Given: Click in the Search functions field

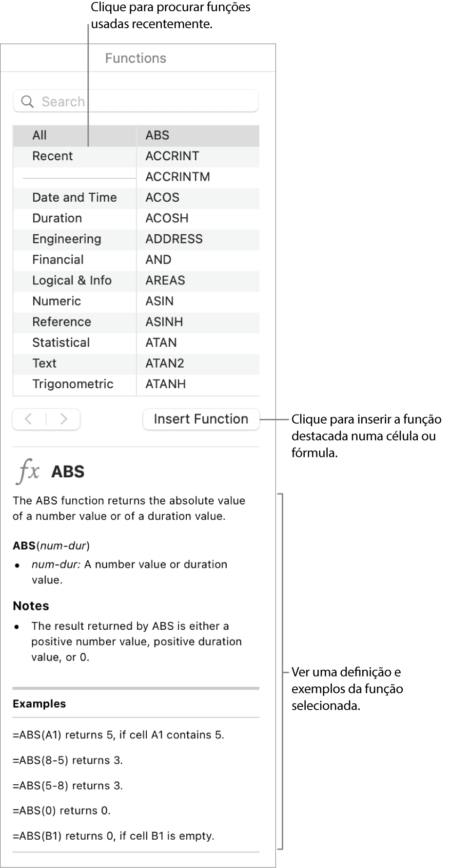Looking at the screenshot, I should pos(146,101).
